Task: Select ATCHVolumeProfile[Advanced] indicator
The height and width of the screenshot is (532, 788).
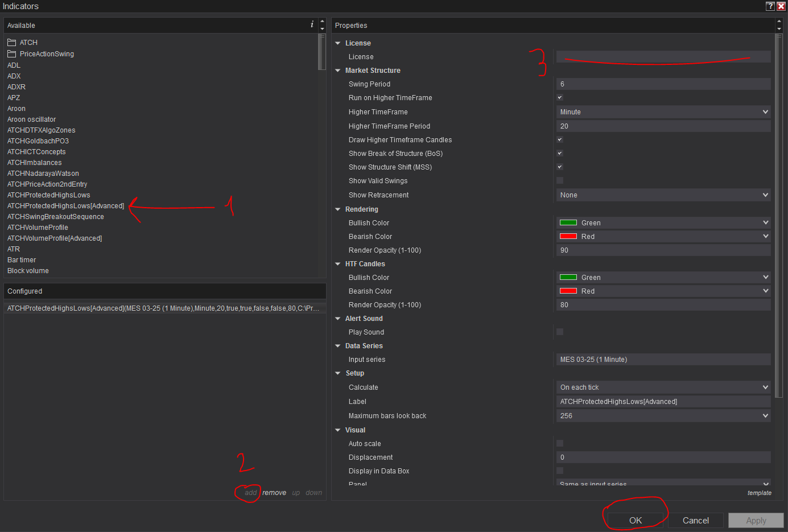Action: (54, 238)
